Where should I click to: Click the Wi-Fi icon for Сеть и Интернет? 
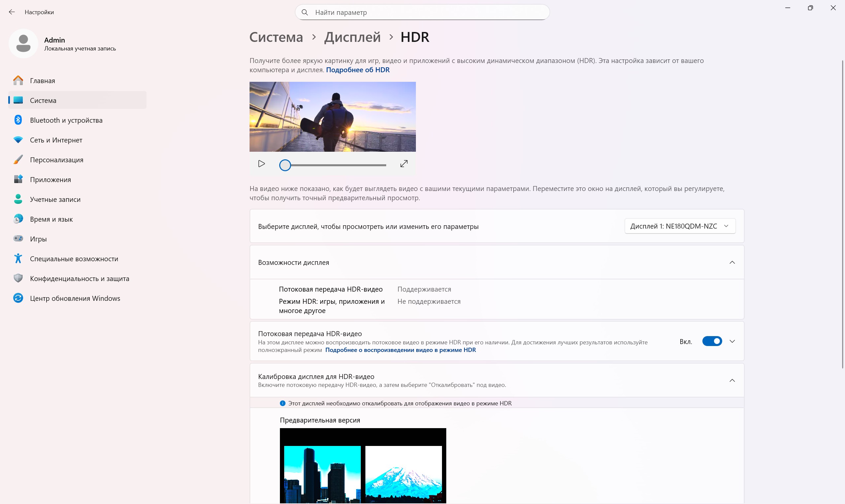point(18,140)
